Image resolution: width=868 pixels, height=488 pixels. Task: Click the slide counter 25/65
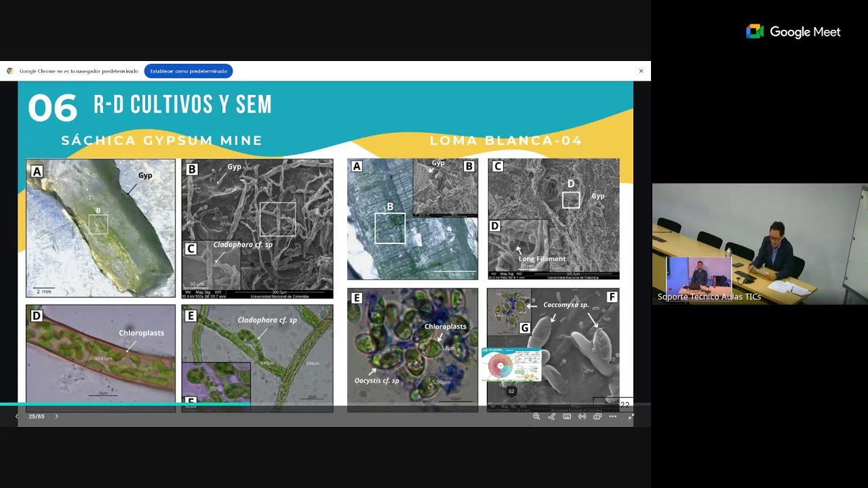click(37, 416)
